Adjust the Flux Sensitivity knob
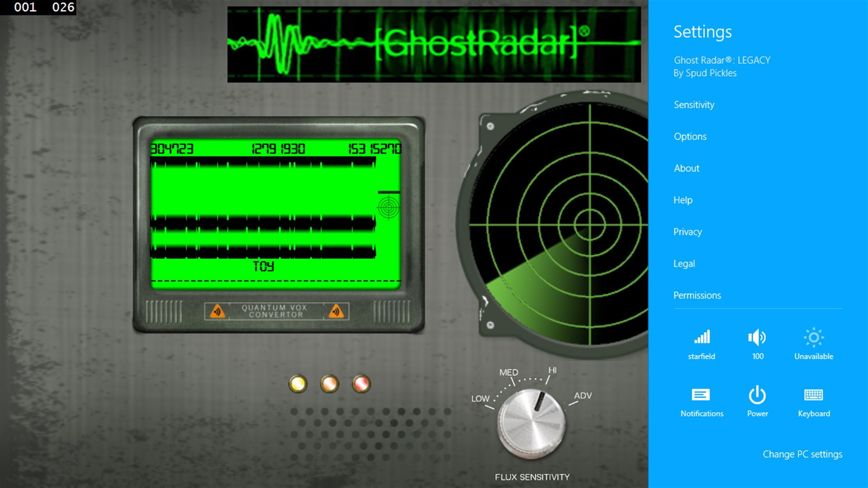Viewport: 868px width, 488px height. [531, 424]
